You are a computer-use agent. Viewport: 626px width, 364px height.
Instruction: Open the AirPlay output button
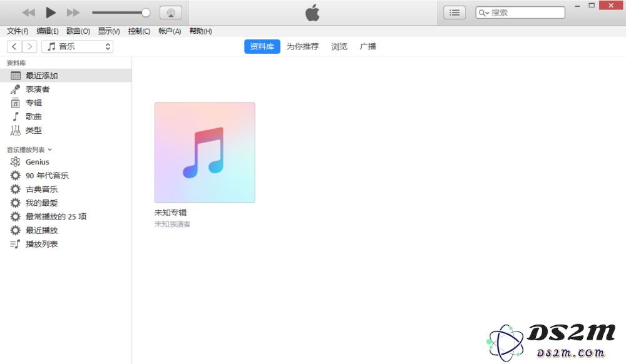[171, 13]
